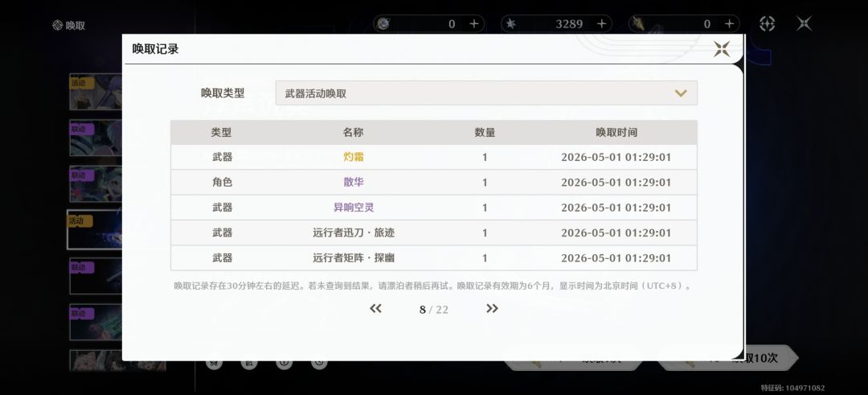Add Astrite with plus next to 3289
This screenshot has width=868, height=395.
tap(602, 24)
